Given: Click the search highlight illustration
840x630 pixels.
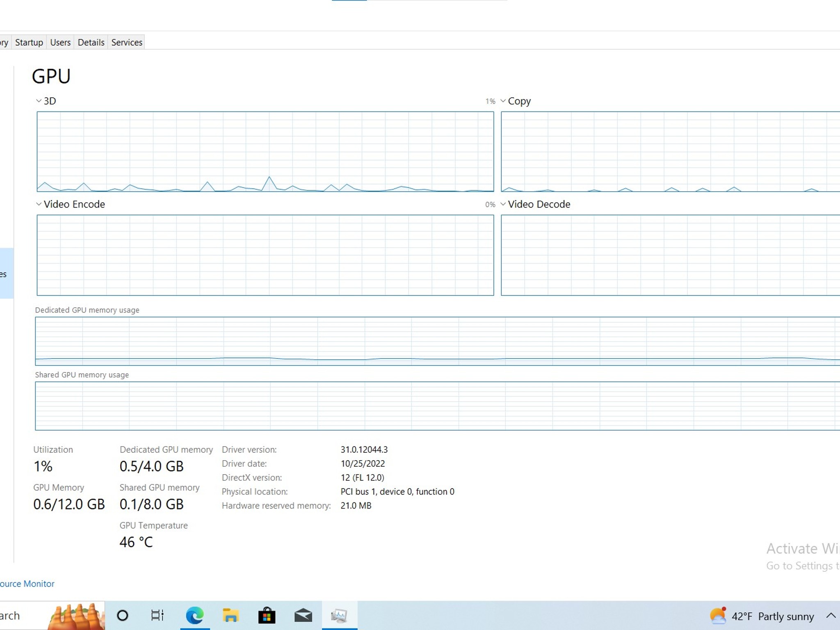Looking at the screenshot, I should 77,616.
